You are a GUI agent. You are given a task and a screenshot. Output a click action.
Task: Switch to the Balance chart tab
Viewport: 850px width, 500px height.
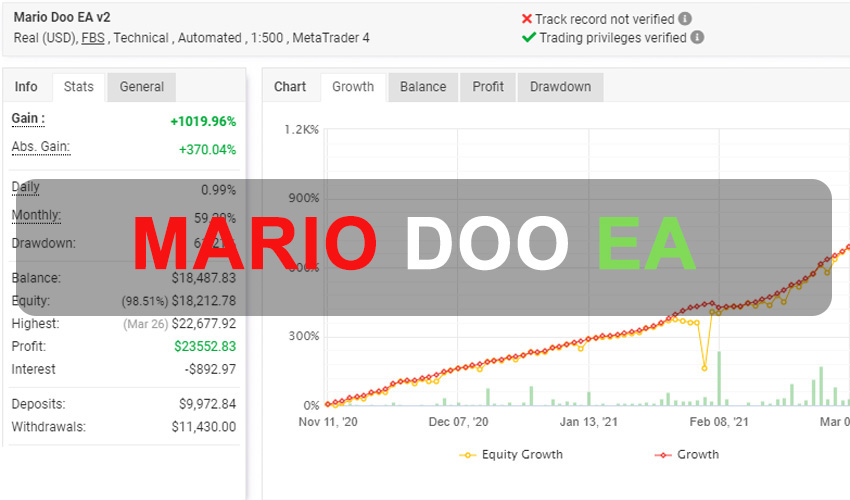(x=423, y=87)
